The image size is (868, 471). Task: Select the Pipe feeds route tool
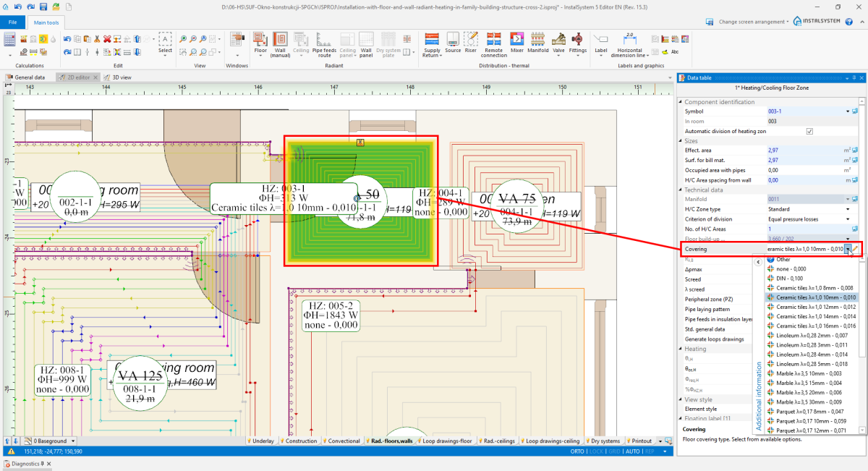pos(324,39)
